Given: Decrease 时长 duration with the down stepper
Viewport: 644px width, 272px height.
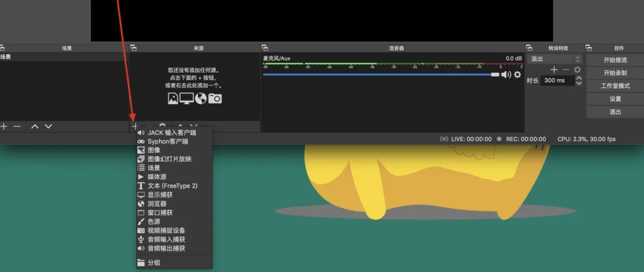Looking at the screenshot, I should pyautogui.click(x=579, y=83).
